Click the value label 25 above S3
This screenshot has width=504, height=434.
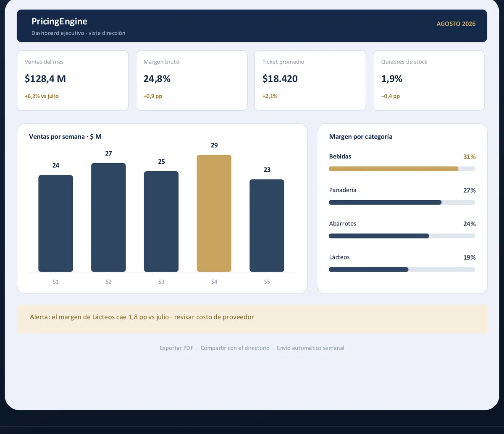161,162
